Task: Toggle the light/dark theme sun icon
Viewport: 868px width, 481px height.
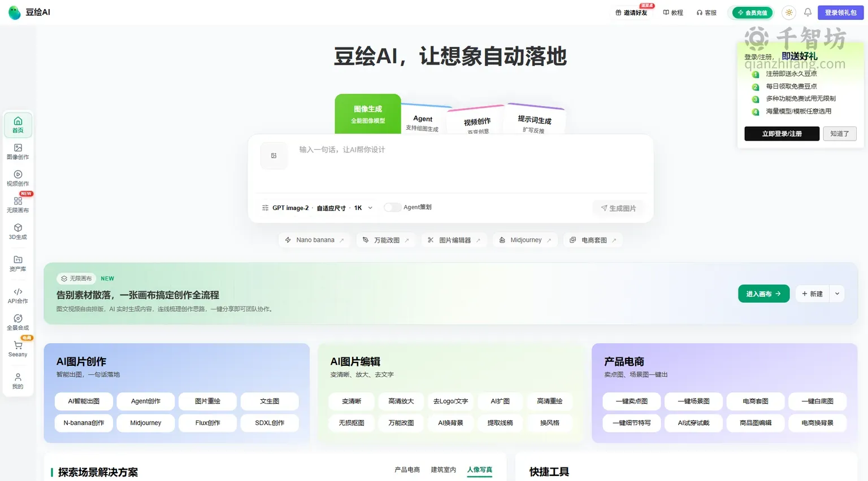Action: pyautogui.click(x=789, y=12)
